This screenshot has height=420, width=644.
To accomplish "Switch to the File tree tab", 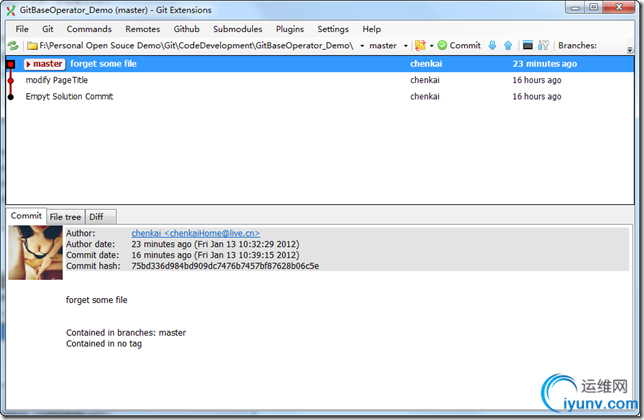I will [x=65, y=217].
